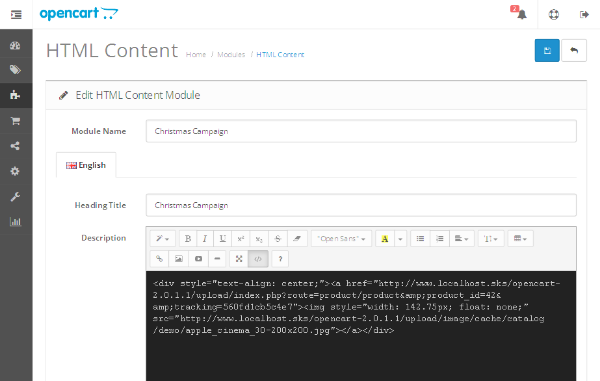Open the paragraph alignment dropdown

pyautogui.click(x=461, y=239)
